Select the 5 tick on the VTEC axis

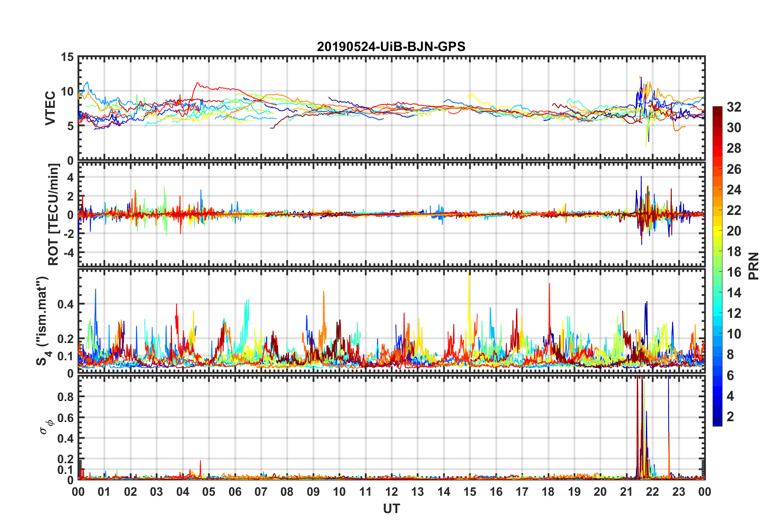[x=71, y=126]
